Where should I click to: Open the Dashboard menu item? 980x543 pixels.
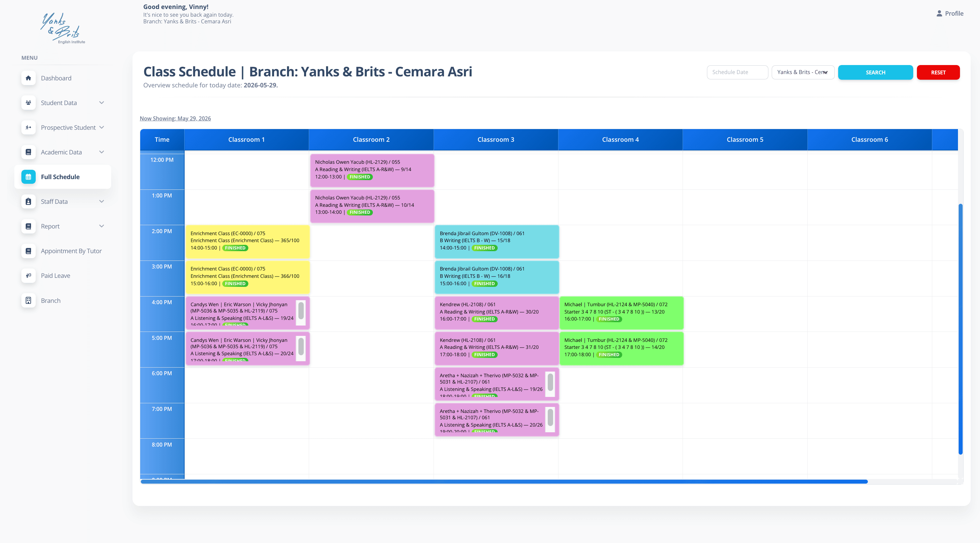[63, 78]
